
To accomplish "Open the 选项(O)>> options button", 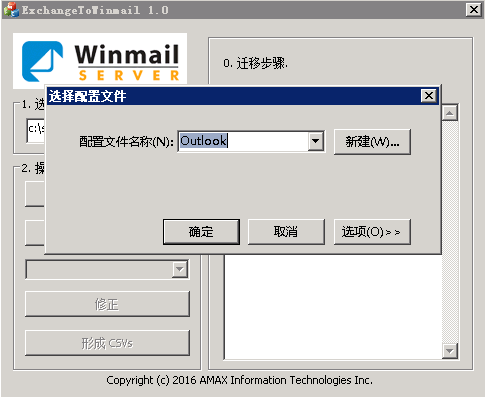I will (x=372, y=232).
